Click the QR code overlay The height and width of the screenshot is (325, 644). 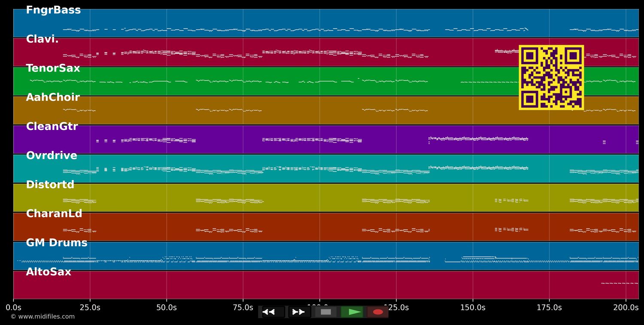pos(551,77)
